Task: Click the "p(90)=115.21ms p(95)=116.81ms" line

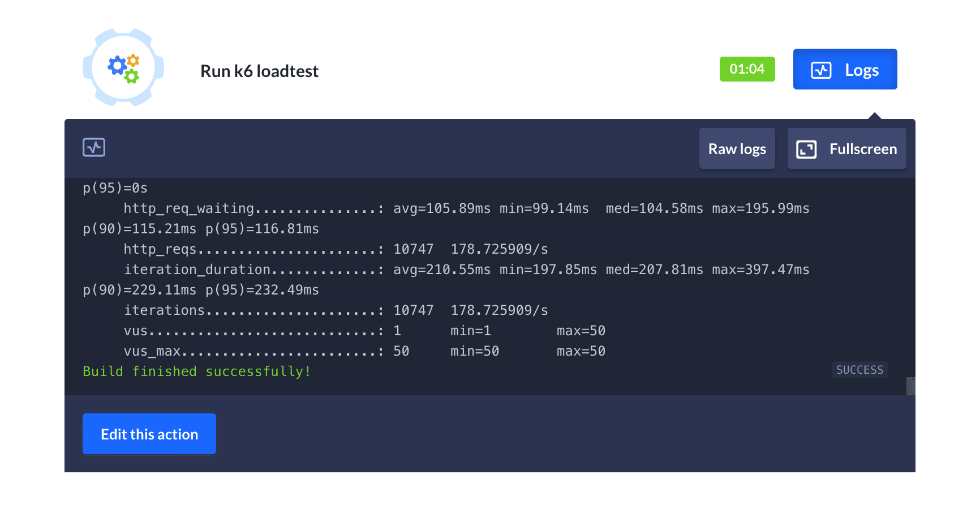Action: pos(201,229)
